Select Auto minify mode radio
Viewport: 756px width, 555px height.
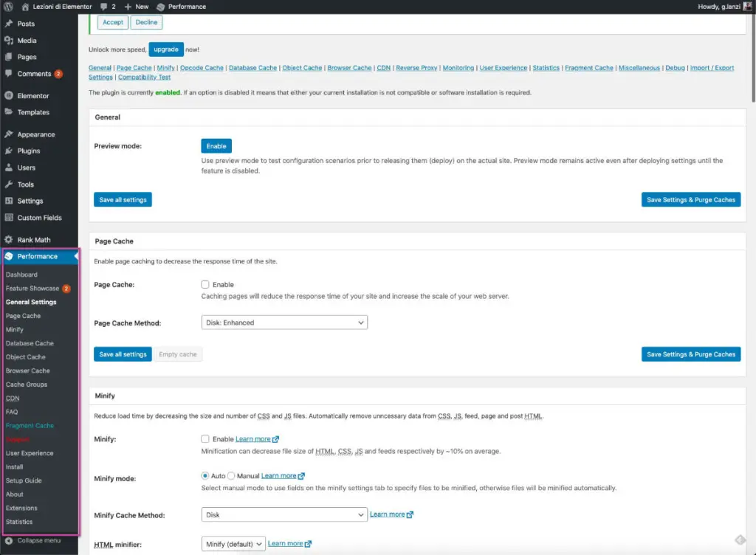[x=205, y=476]
